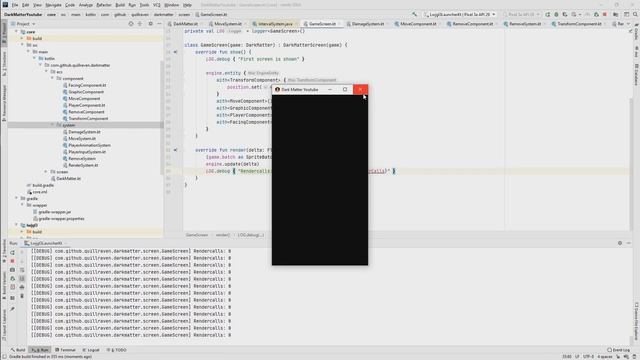This screenshot has height=360, width=640.
Task: Show hidden editor tabs dropdown
Action: (629, 24)
